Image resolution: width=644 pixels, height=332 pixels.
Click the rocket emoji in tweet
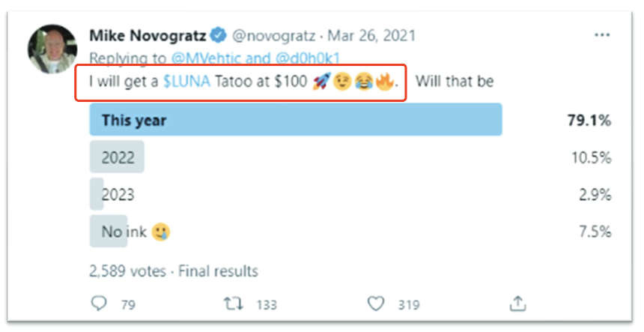click(321, 82)
